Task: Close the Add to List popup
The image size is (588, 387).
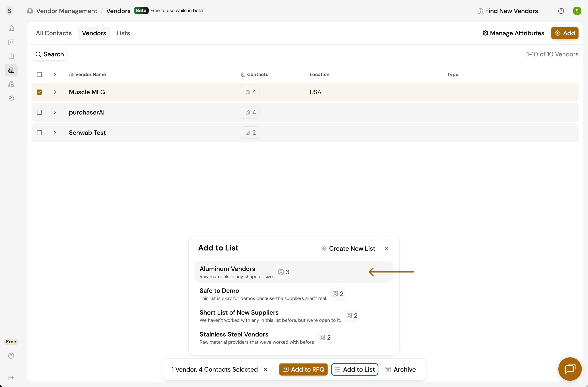Action: [387, 249]
